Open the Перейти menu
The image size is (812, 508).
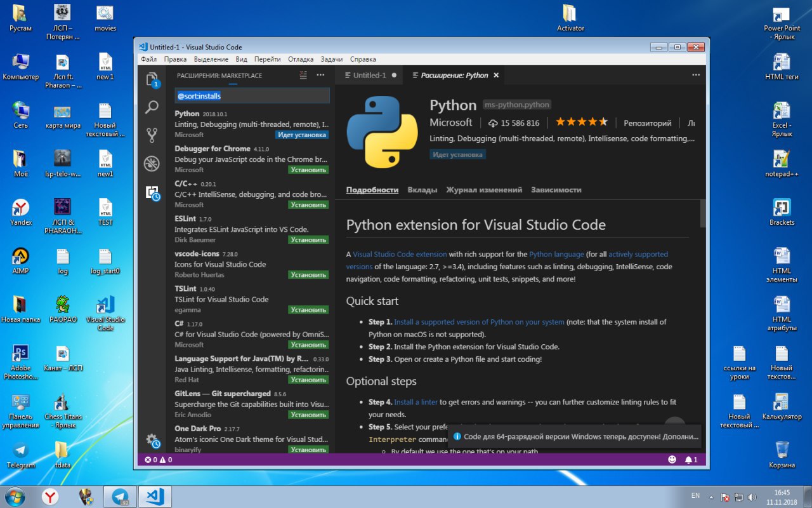[268, 59]
